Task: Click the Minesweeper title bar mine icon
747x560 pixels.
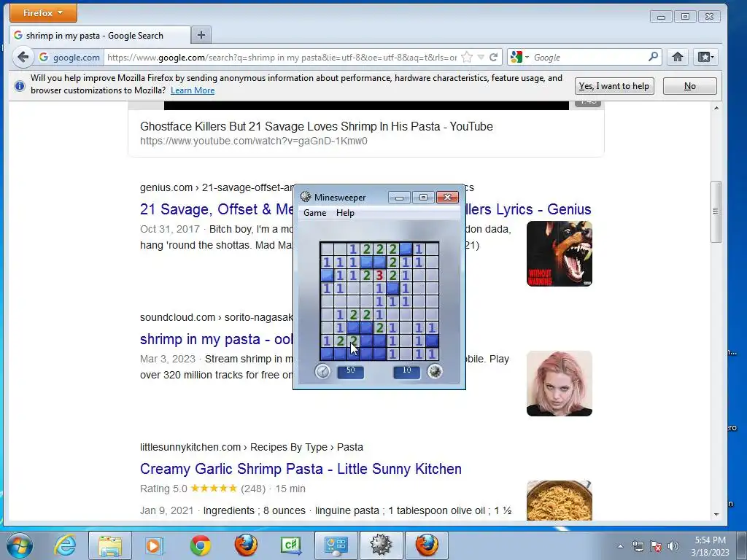Action: coord(306,197)
